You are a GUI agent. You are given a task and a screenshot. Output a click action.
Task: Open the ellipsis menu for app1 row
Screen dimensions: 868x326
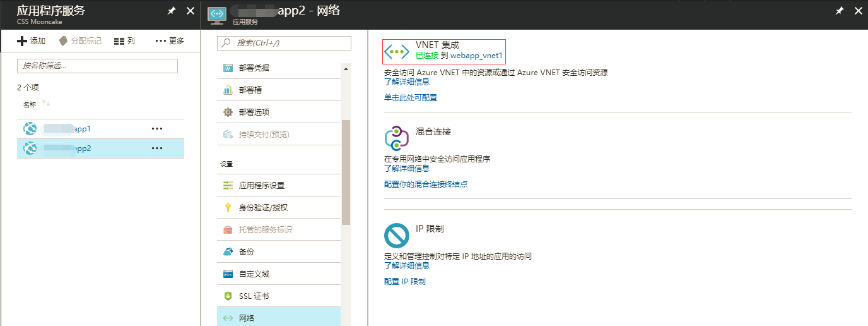(x=157, y=129)
